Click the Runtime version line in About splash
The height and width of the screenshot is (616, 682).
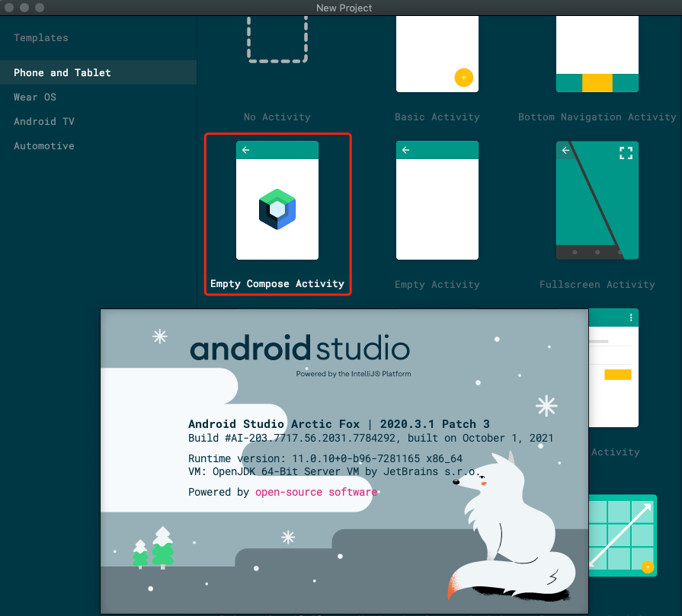[x=325, y=458]
